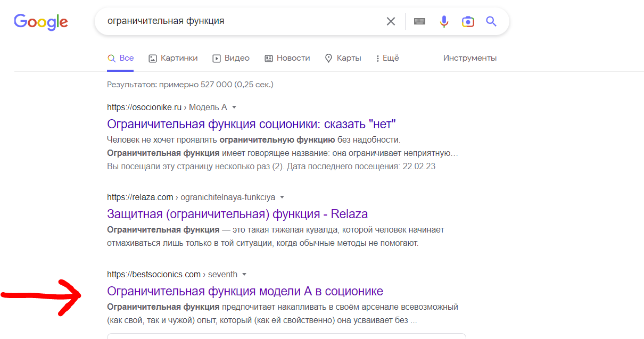This screenshot has height=339, width=644.
Task: Click the results count text Результатов: примерно 527 000
Action: (x=190, y=85)
